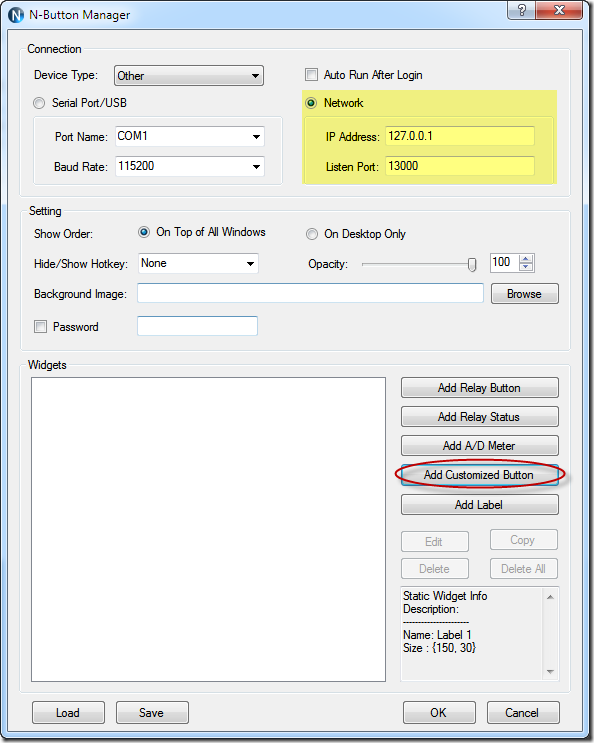
Task: Select the Network radio button
Action: coord(311,103)
